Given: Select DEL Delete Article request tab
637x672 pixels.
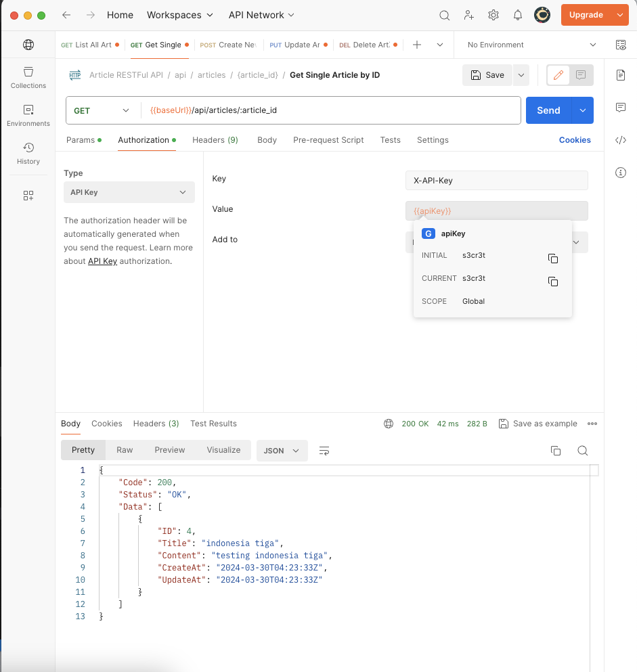Looking at the screenshot, I should [368, 45].
